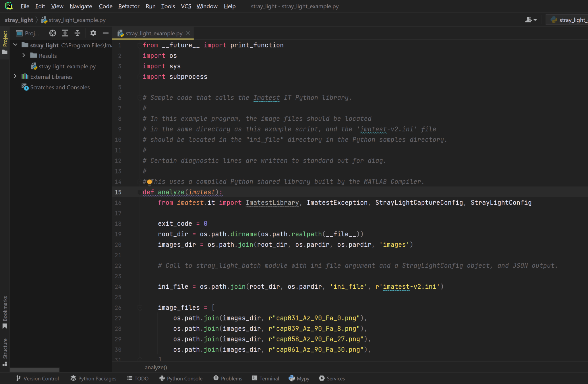
Task: Hide the project panel with minus icon
Action: (x=106, y=33)
